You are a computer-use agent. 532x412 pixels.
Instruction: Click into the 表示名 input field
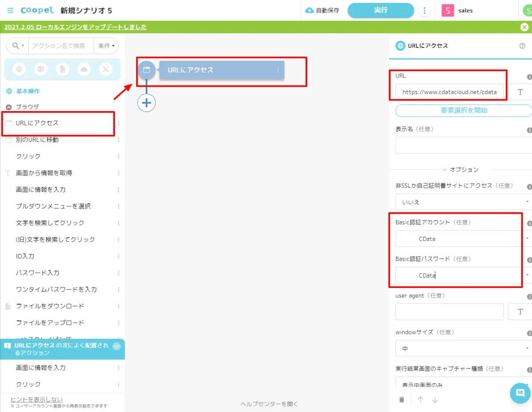463,145
